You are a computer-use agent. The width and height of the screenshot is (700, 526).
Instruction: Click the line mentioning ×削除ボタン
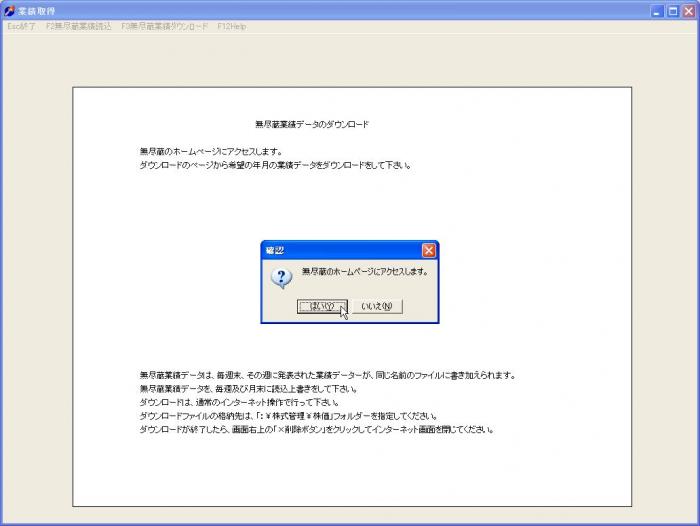click(317, 429)
